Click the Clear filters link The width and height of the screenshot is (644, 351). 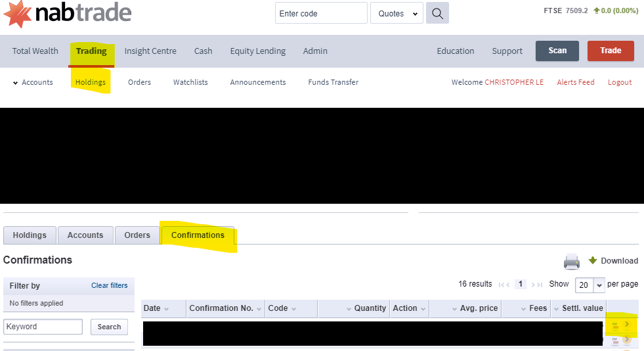109,285
